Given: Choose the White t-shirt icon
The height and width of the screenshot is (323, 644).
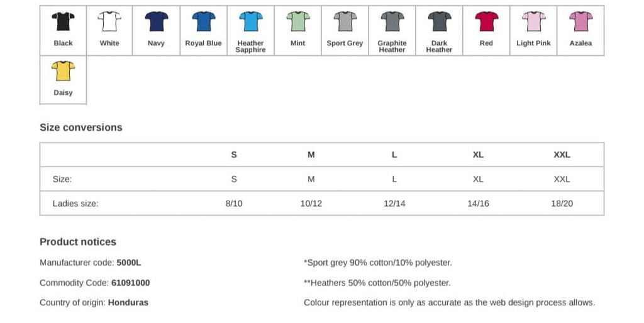Looking at the screenshot, I should [x=109, y=21].
